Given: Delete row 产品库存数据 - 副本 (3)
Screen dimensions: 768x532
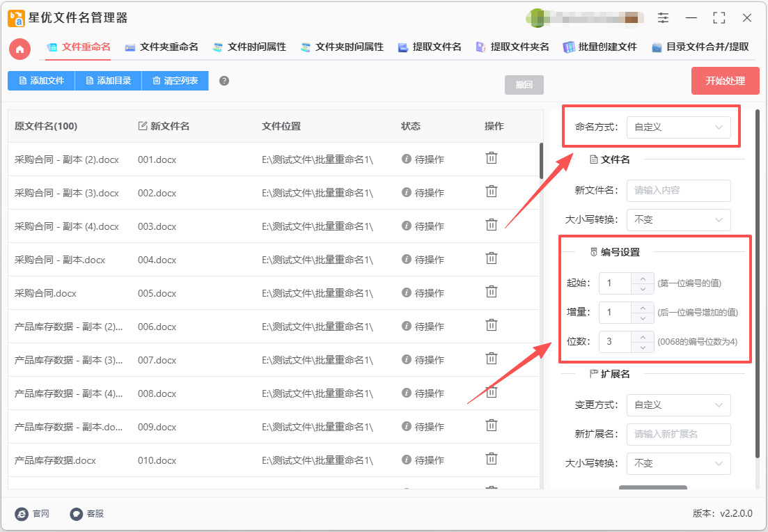Looking at the screenshot, I should click(x=492, y=359).
